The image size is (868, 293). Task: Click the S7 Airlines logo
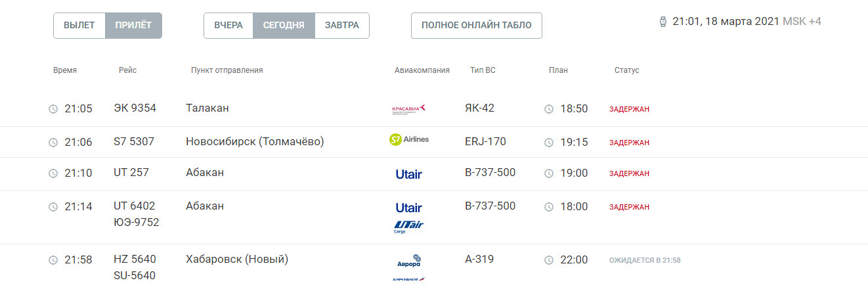pos(409,139)
